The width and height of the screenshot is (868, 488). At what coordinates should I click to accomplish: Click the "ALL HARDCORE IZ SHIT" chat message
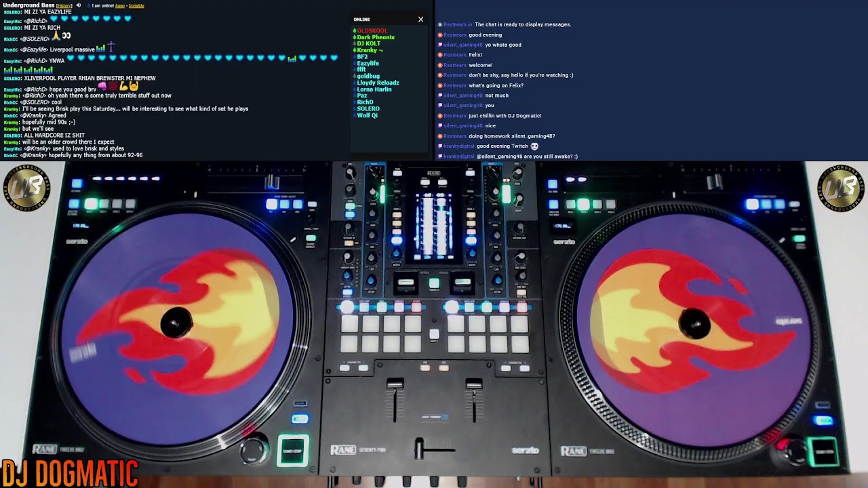(54, 136)
